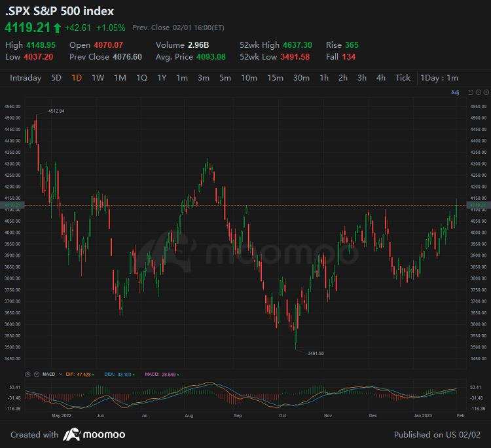
Task: Choose the 30m interval
Action: [301, 78]
